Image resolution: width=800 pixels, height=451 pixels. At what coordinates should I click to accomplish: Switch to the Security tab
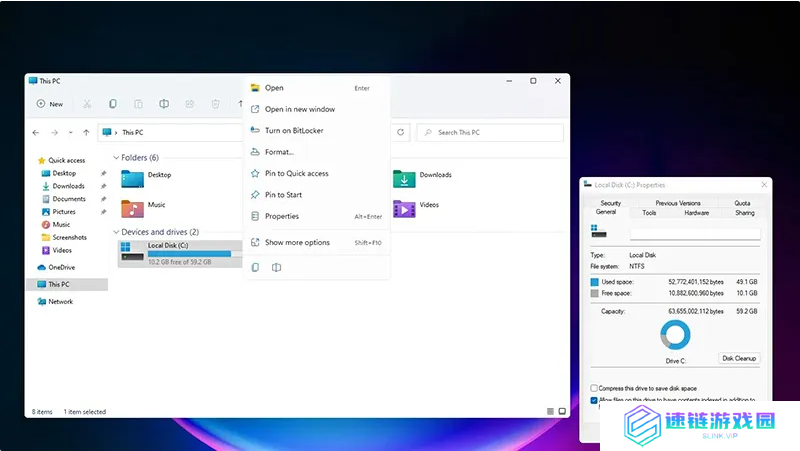click(x=610, y=203)
